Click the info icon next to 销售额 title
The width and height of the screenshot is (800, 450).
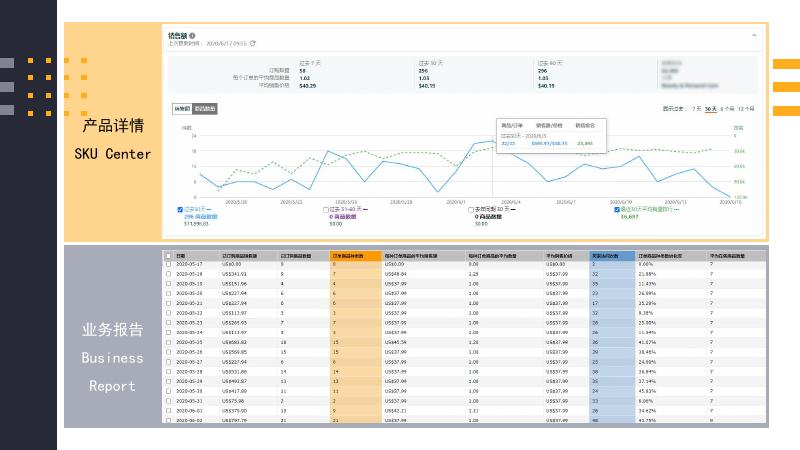click(x=193, y=35)
